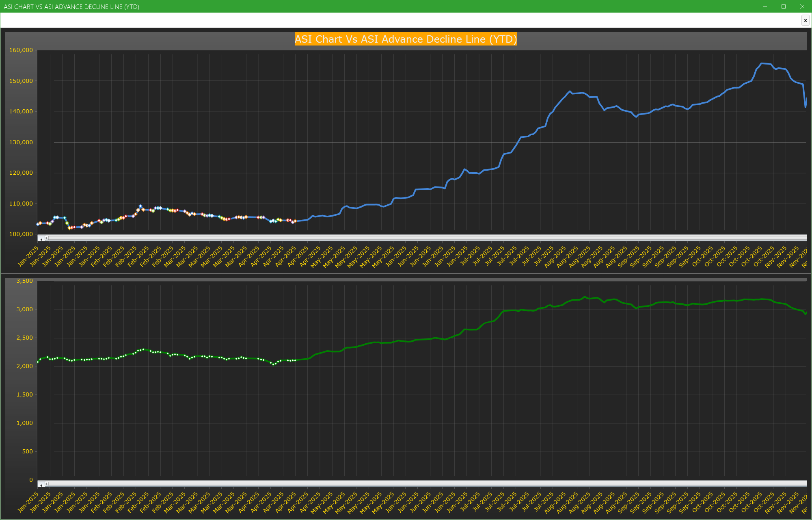Viewport: 812px width, 520px height.
Task: Click the blue ASI line's October peak
Action: [x=762, y=63]
